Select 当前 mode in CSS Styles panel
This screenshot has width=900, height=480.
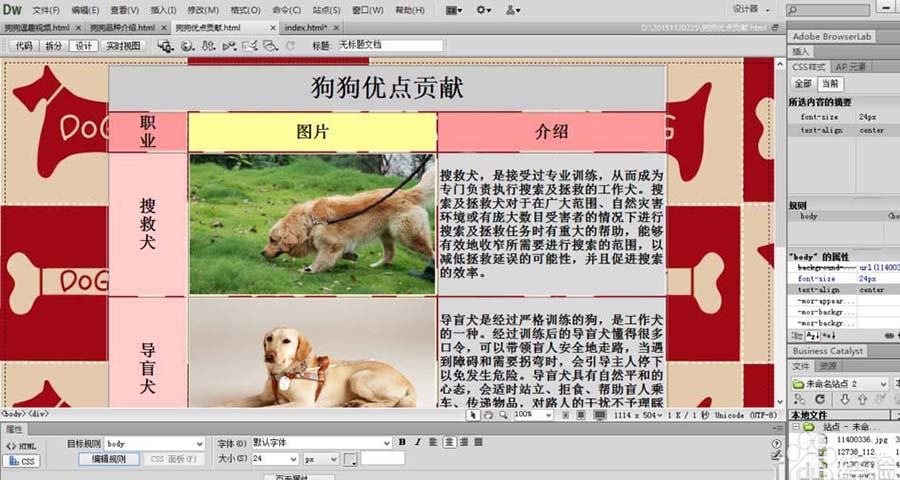pos(830,84)
